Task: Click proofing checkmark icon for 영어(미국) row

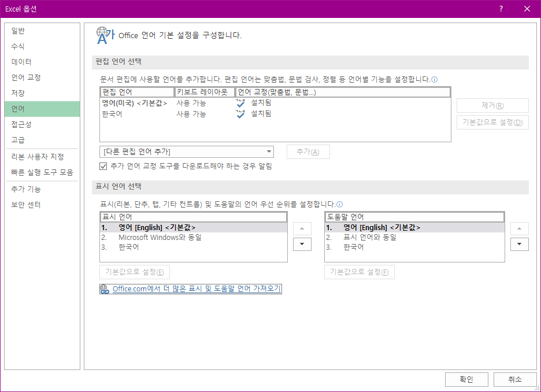Action: click(x=240, y=103)
